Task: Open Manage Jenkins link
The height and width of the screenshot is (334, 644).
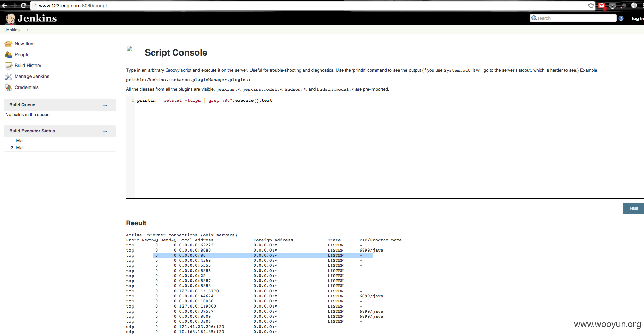Action: [x=32, y=76]
